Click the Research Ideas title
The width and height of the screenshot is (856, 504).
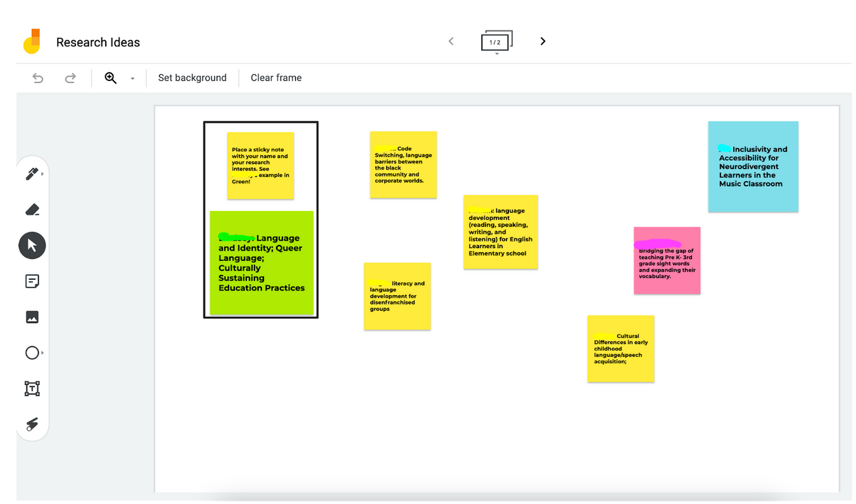tap(98, 42)
